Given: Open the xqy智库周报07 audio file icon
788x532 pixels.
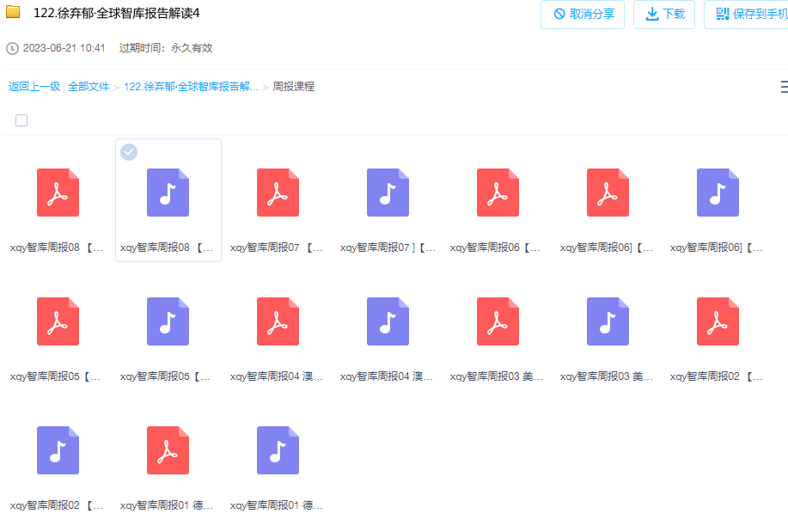Looking at the screenshot, I should click(x=388, y=193).
